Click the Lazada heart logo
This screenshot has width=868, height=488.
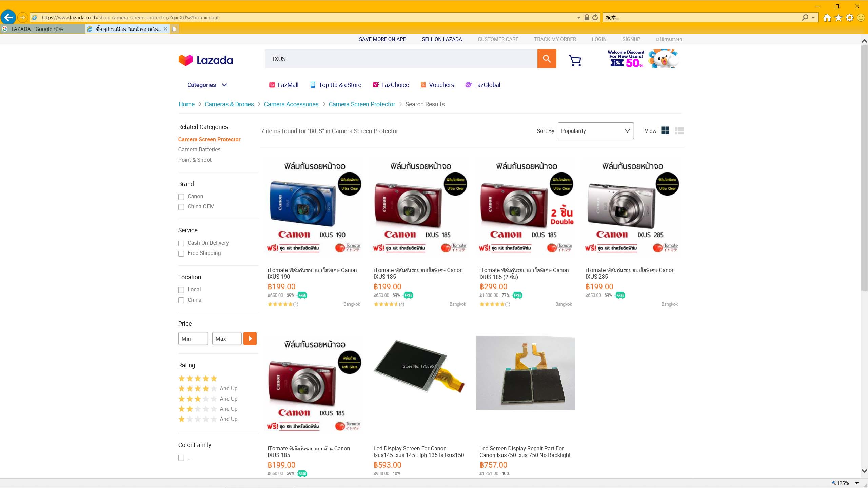[x=185, y=60]
